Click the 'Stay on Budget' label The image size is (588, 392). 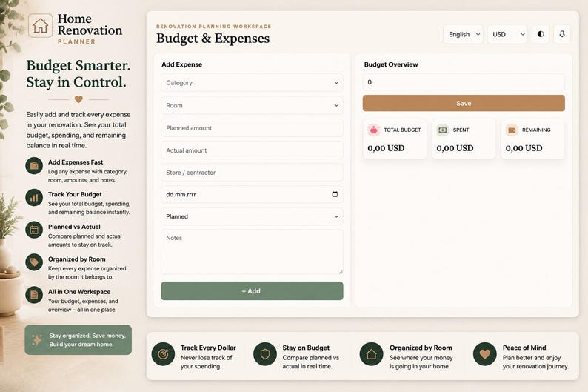(306, 348)
